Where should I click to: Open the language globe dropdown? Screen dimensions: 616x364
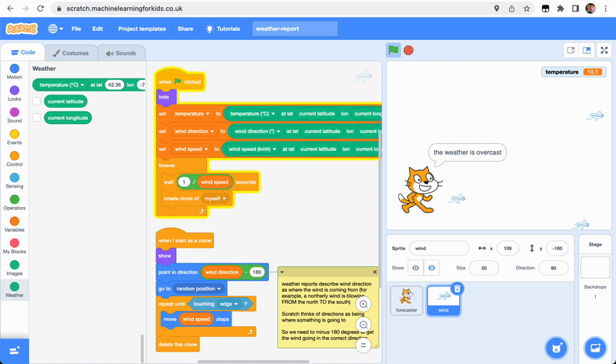[56, 28]
